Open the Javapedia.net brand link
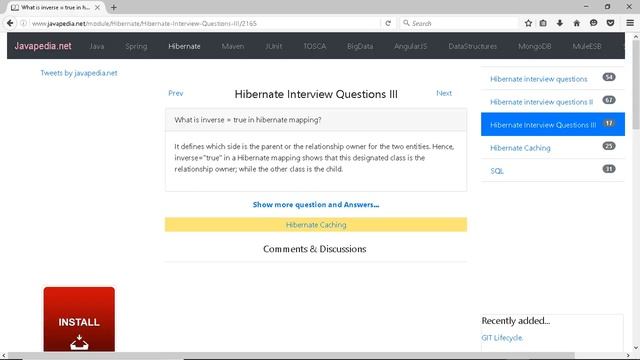The width and height of the screenshot is (640, 360). (x=43, y=46)
